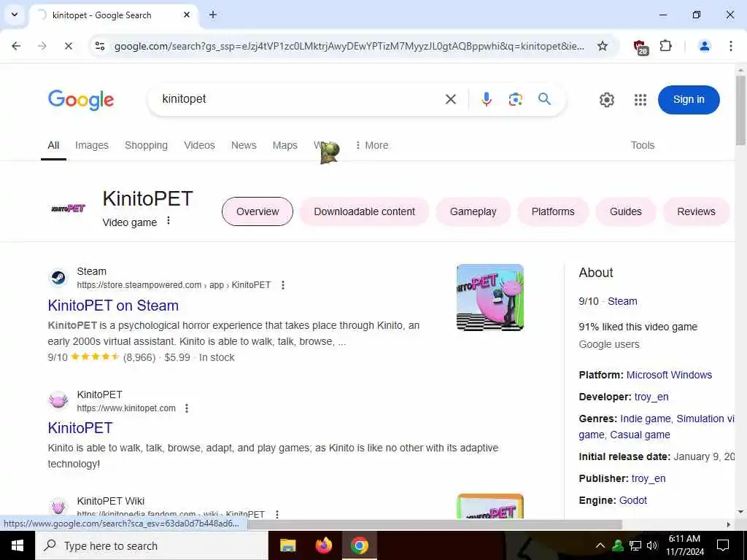
Task: Select the Reviews chip
Action: click(696, 211)
